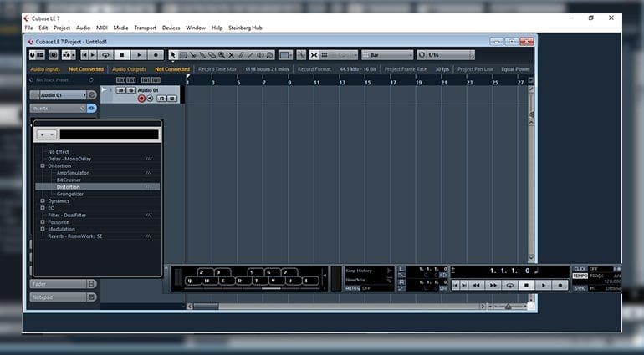Open the File menu
Screen dimensions: 644x355
(28, 28)
